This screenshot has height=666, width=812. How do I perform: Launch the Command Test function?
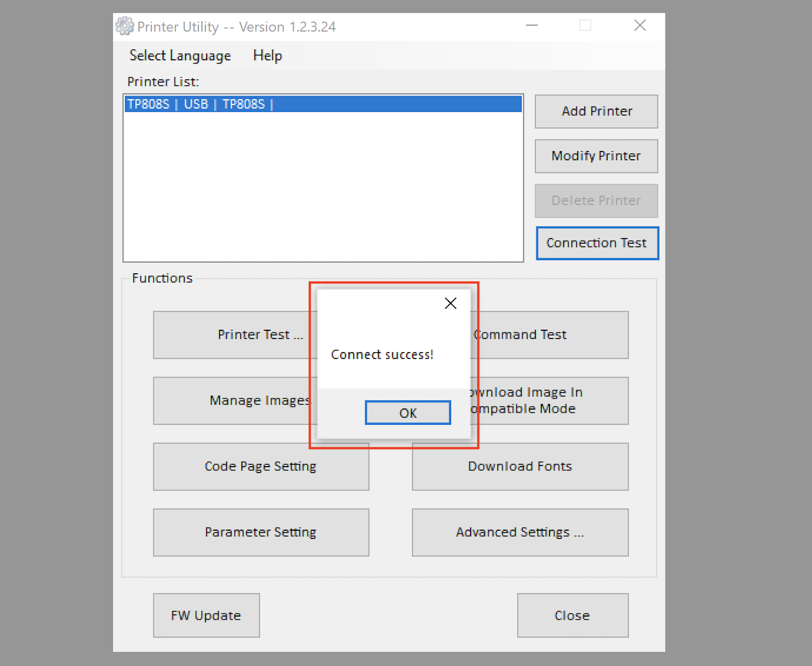click(549, 335)
